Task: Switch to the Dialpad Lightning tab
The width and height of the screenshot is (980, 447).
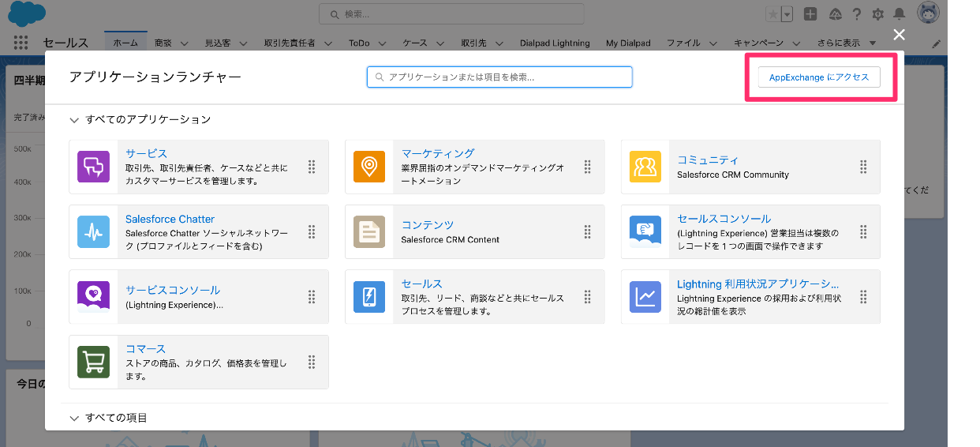Action: point(555,43)
